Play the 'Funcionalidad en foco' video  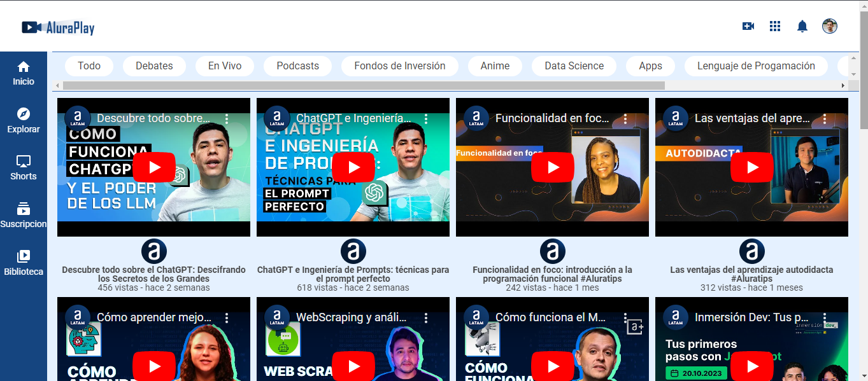(553, 167)
